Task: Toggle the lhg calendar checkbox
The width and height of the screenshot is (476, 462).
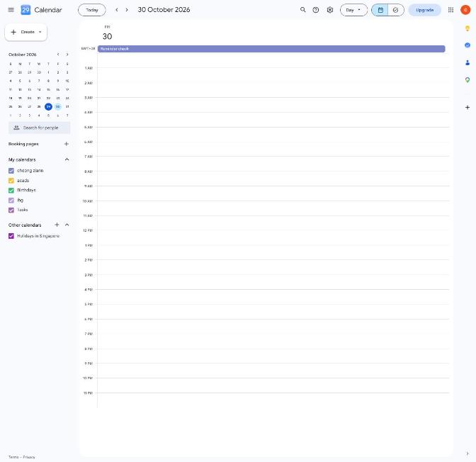Action: click(11, 200)
